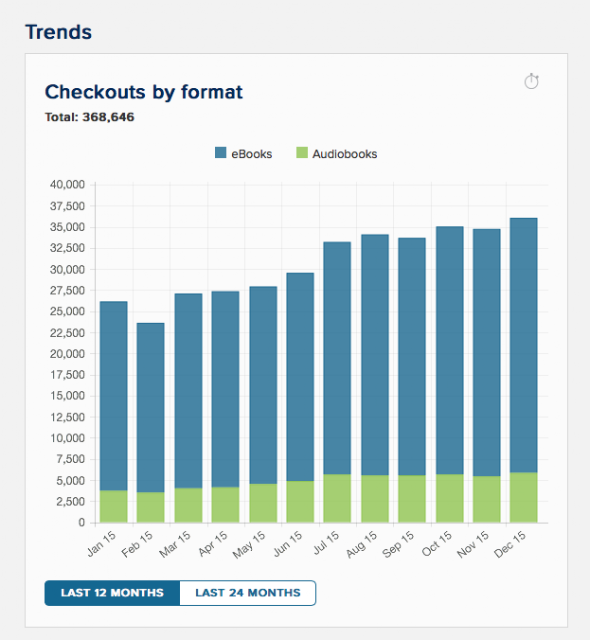Screen dimensions: 590x640
Task: Click the 20,000 y-axis label
Action: pyautogui.click(x=67, y=354)
